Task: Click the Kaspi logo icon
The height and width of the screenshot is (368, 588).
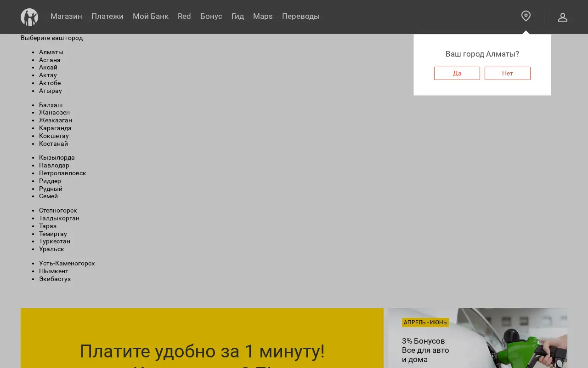Action: [x=29, y=17]
